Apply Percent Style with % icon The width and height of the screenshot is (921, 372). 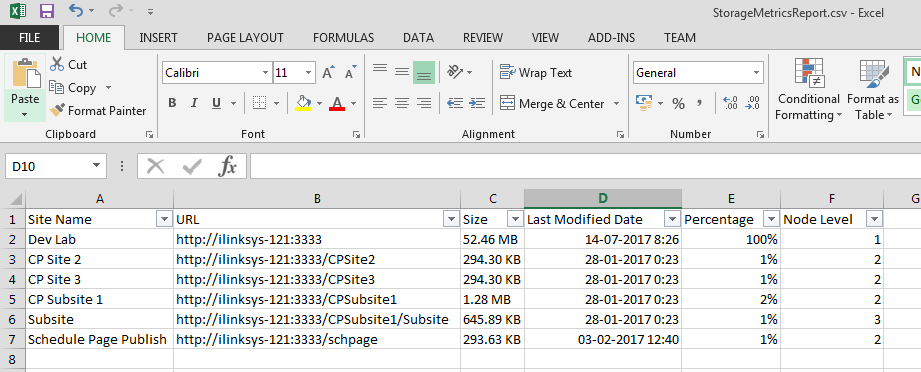(678, 104)
